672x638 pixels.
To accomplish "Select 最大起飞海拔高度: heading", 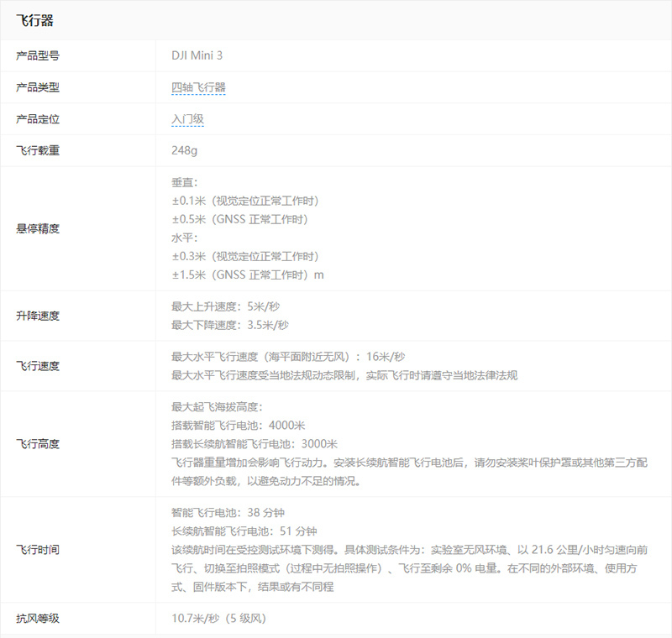I will coord(217,407).
